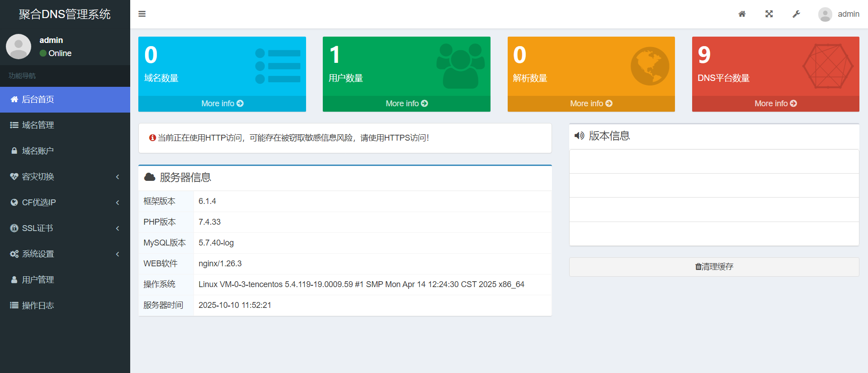Expand the SSL证书 submenu
The image size is (868, 373).
pos(65,228)
